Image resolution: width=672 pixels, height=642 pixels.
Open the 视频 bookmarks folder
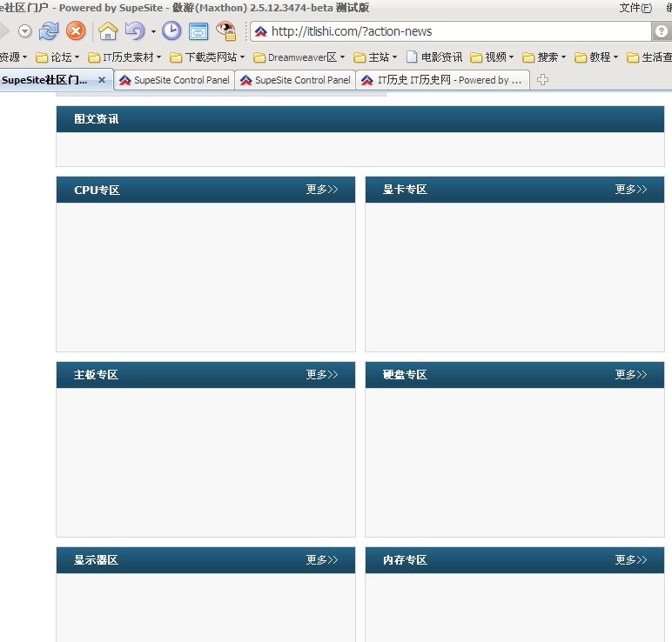pyautogui.click(x=492, y=57)
